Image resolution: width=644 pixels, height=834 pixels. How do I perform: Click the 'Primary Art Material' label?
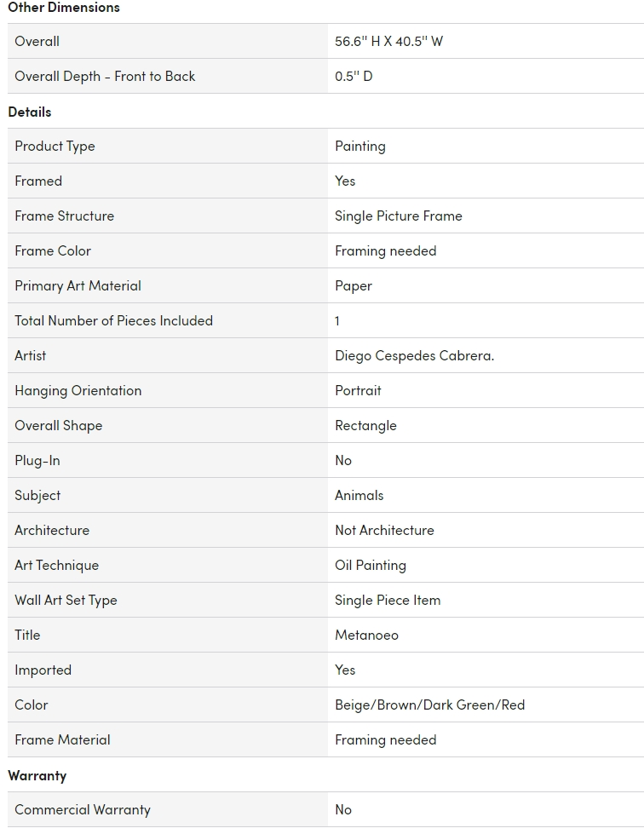point(78,285)
